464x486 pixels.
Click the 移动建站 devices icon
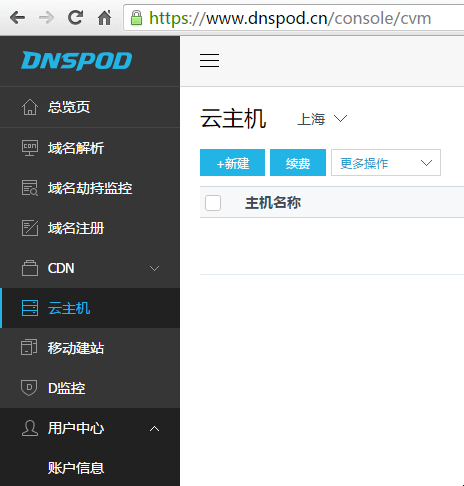point(29,348)
